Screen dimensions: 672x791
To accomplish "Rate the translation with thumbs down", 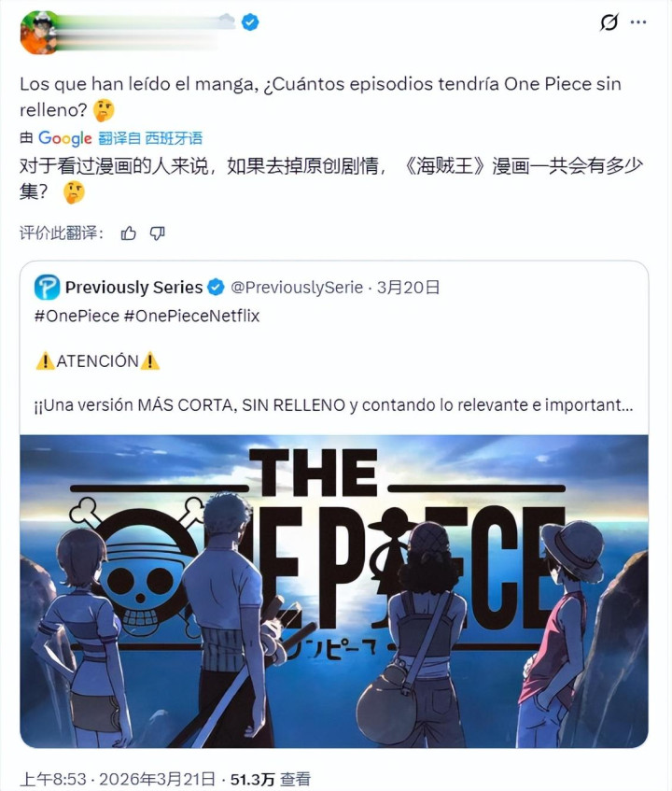I will (158, 233).
